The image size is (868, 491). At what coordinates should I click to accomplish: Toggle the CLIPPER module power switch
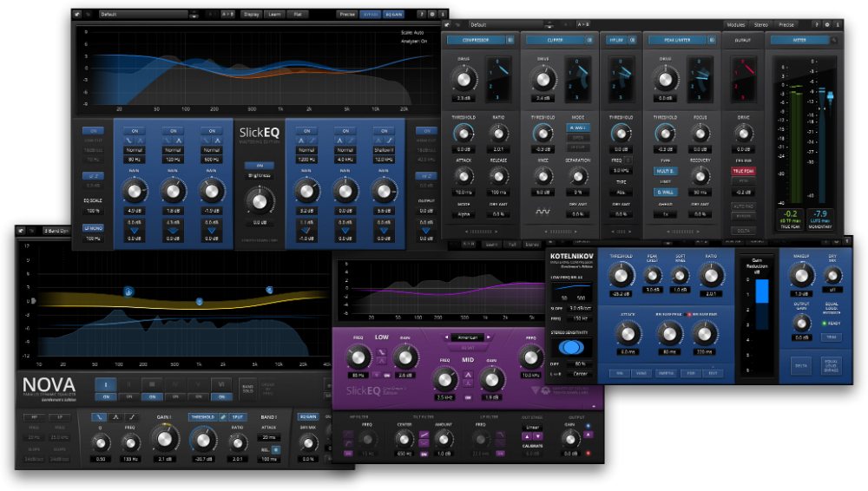point(589,41)
